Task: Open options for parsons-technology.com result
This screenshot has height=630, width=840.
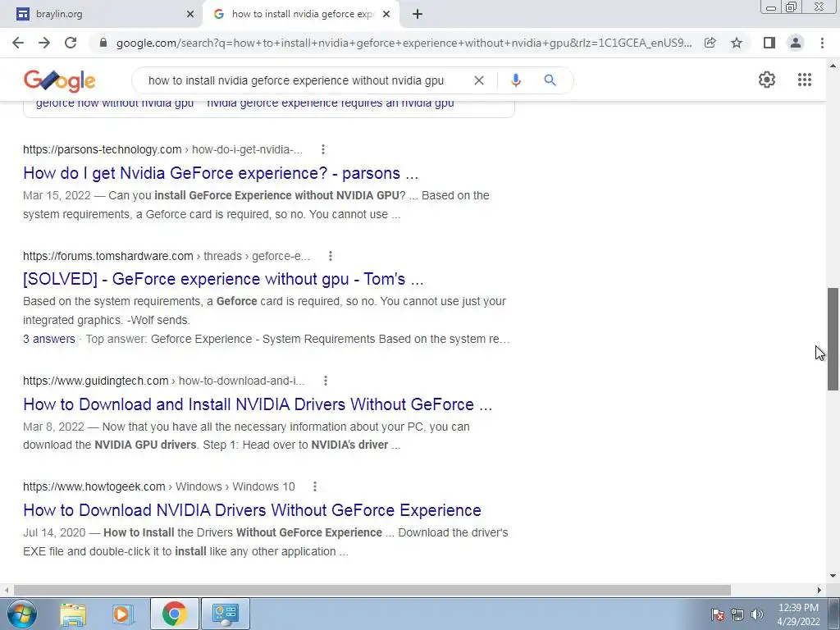Action: tap(323, 149)
